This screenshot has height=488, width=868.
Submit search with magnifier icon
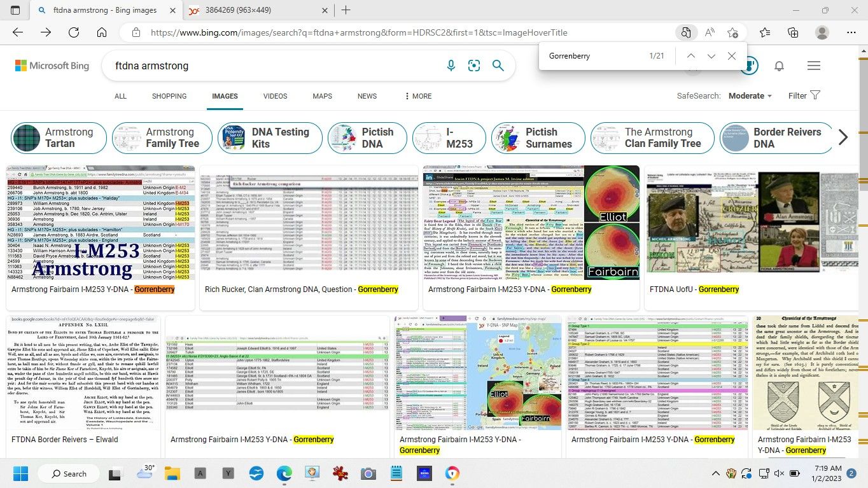pyautogui.click(x=498, y=66)
